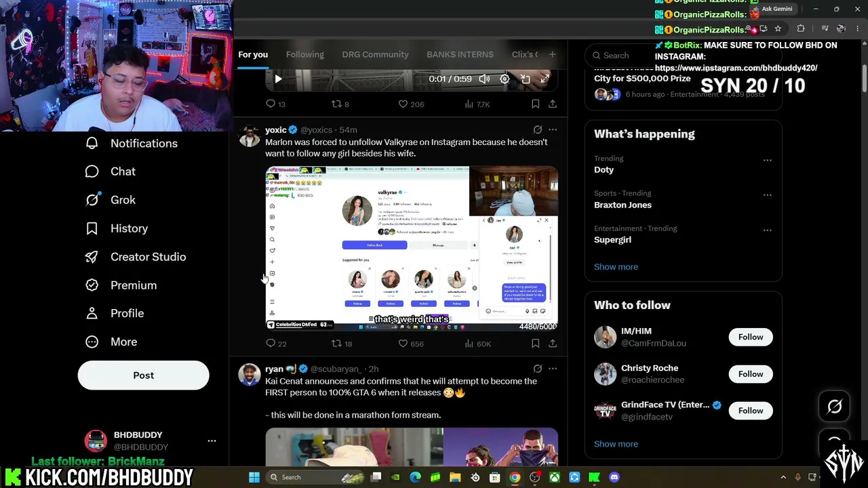Screen dimensions: 868x488
Task: Show more under Who to follow
Action: (616, 444)
